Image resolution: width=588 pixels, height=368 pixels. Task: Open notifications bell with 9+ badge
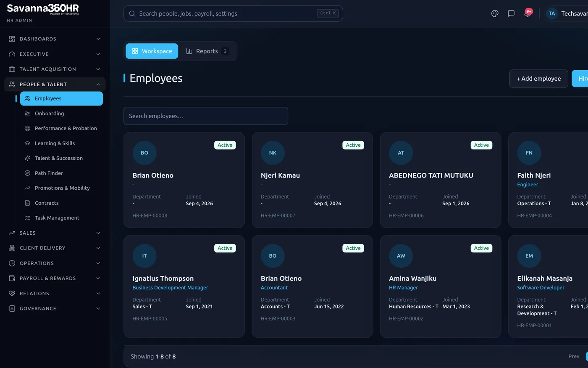(x=528, y=13)
